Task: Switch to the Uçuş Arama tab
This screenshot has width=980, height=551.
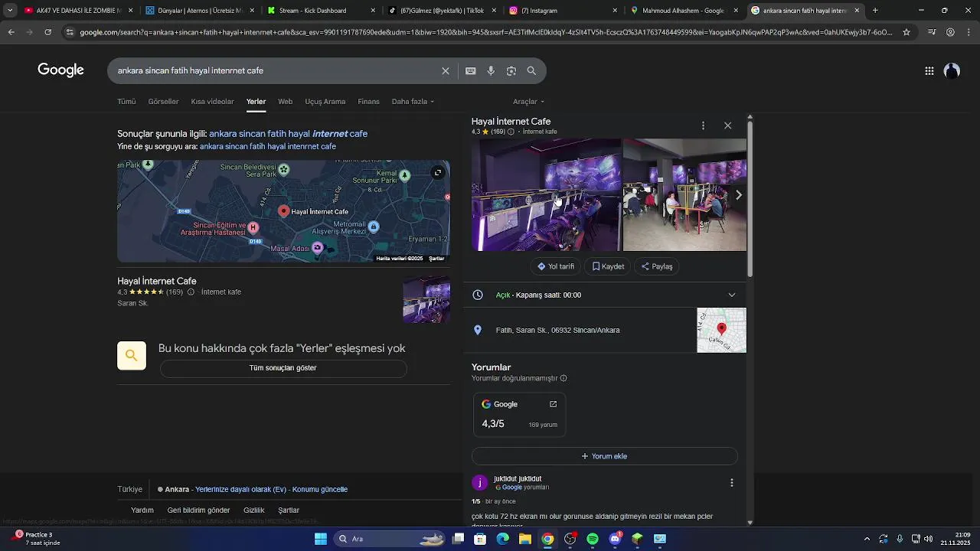Action: [325, 102]
